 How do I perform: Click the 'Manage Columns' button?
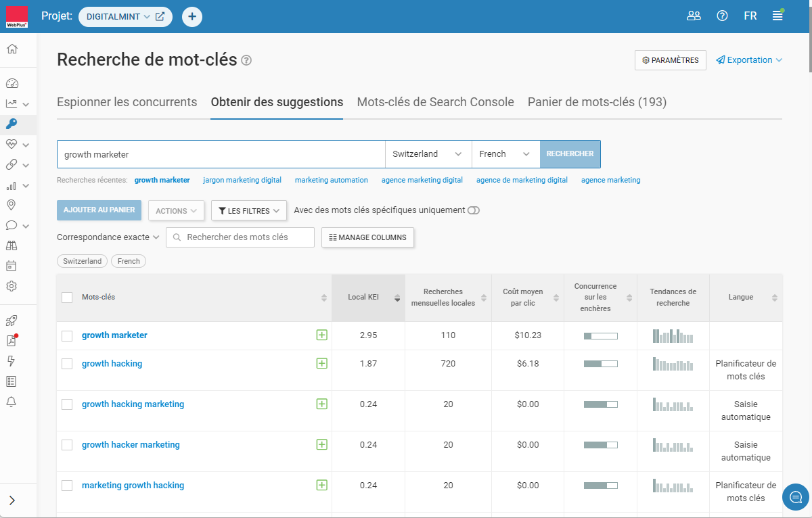tap(367, 237)
